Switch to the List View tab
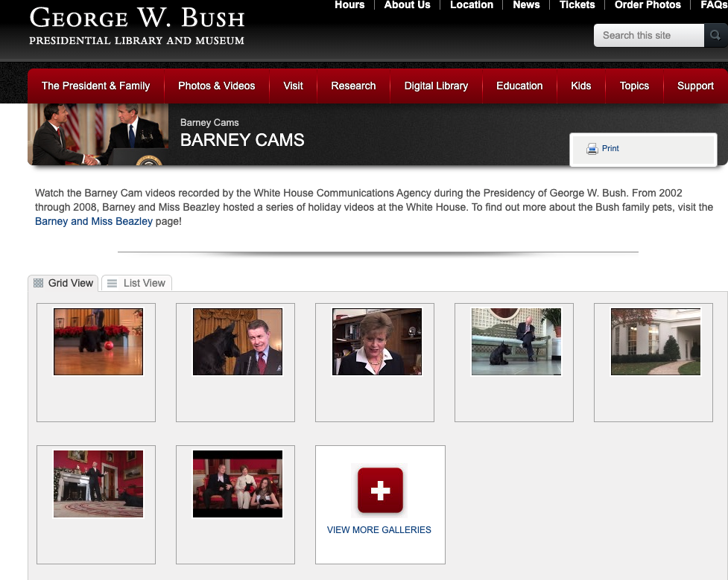The image size is (728, 580). pos(136,283)
